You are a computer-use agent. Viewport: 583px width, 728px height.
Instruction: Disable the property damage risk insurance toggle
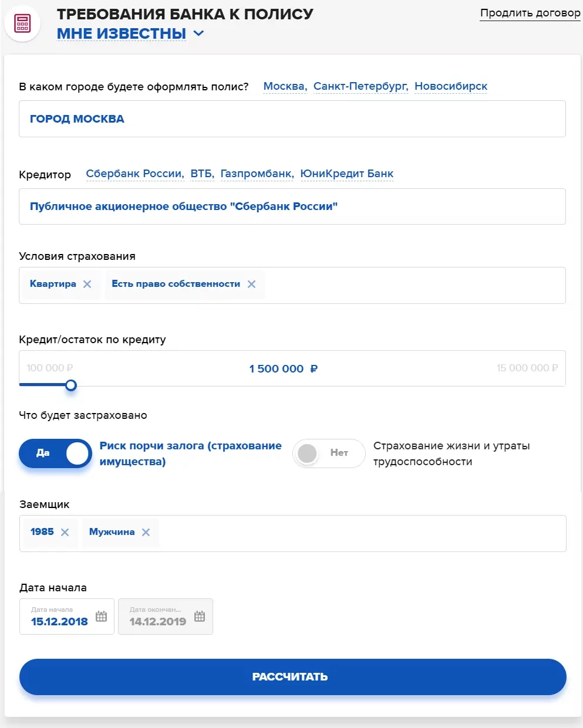click(x=55, y=453)
